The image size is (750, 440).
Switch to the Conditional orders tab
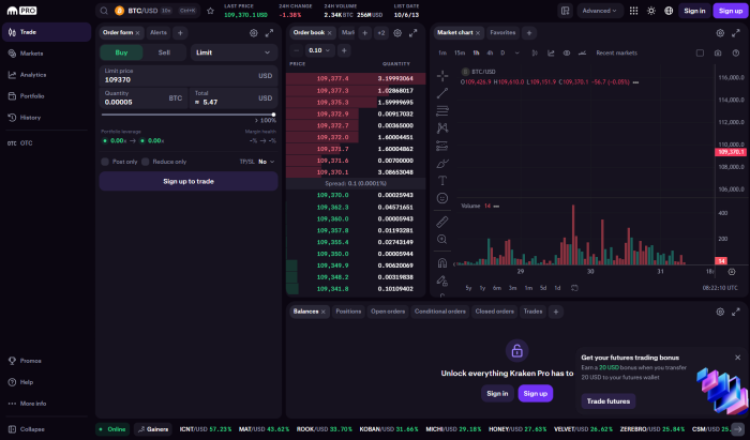pos(440,311)
